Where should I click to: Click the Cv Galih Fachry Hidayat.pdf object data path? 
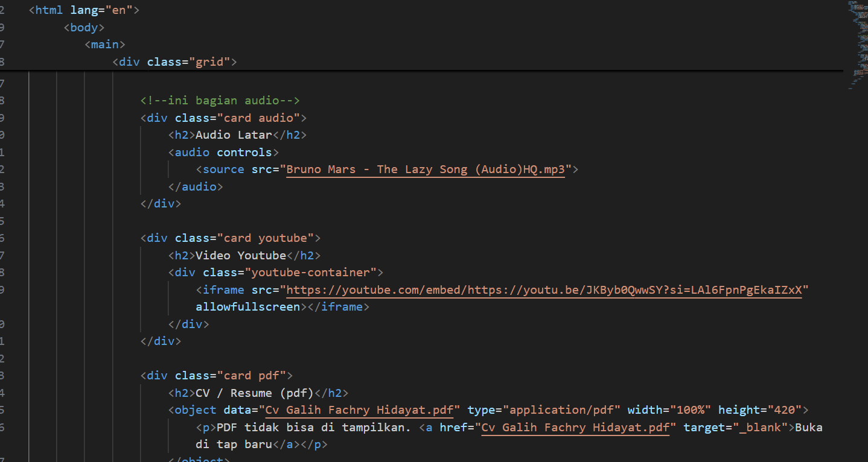click(360, 410)
